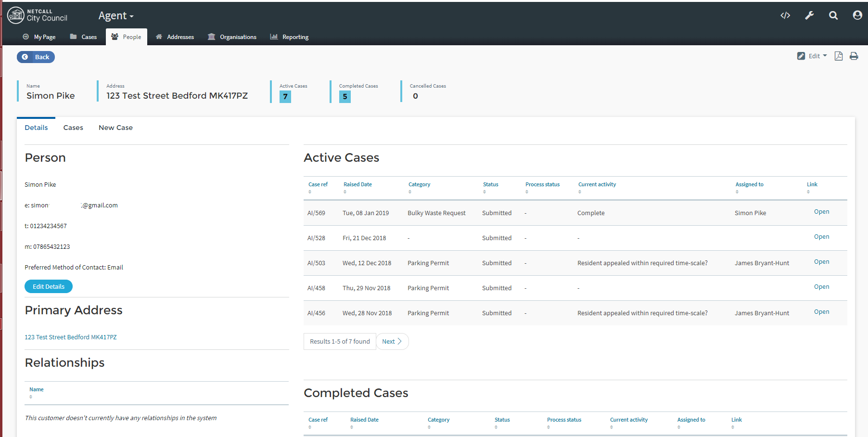Open case AI/503 link

(821, 262)
